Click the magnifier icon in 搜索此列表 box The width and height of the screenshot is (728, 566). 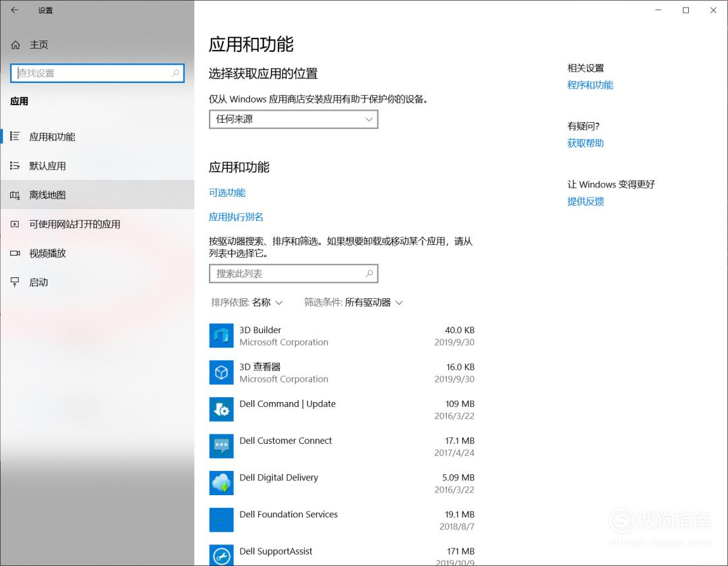[369, 273]
